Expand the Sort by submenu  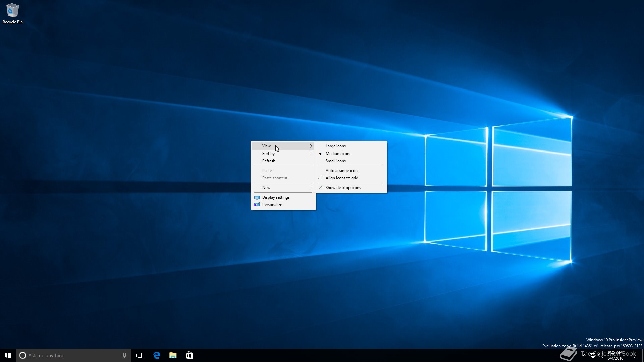click(283, 153)
